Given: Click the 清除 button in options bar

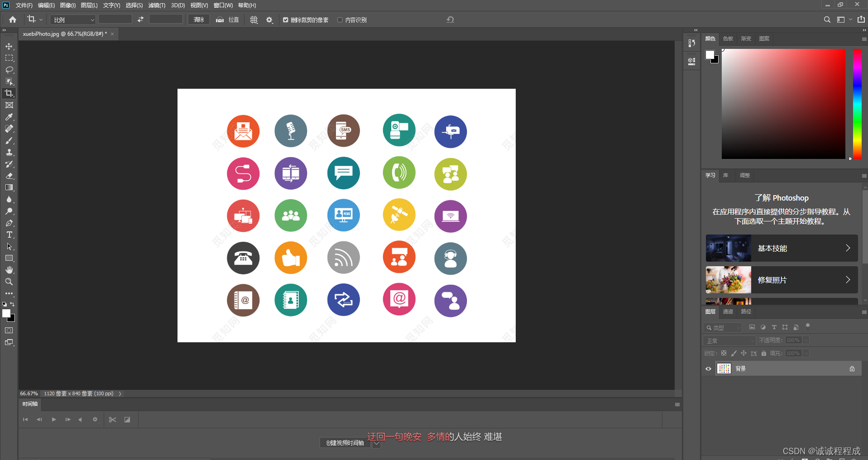Looking at the screenshot, I should click(x=199, y=19).
